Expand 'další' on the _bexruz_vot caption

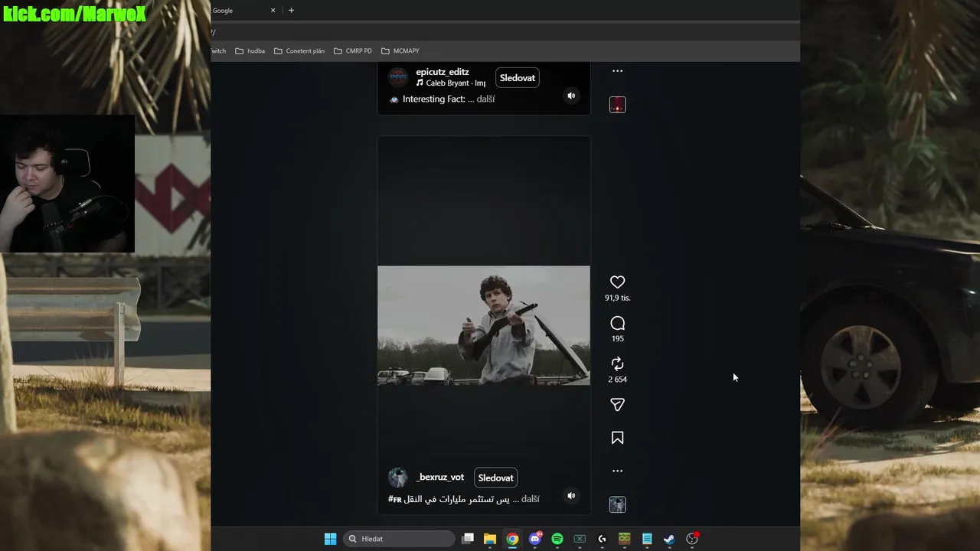tap(530, 499)
